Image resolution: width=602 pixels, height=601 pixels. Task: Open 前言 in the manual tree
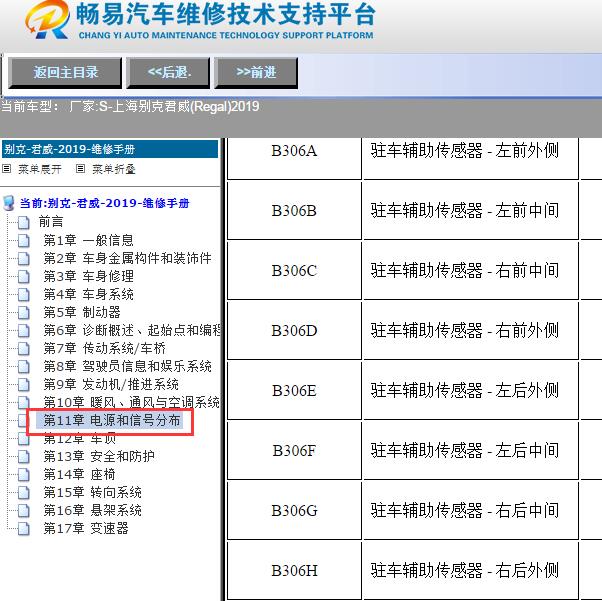(x=51, y=222)
